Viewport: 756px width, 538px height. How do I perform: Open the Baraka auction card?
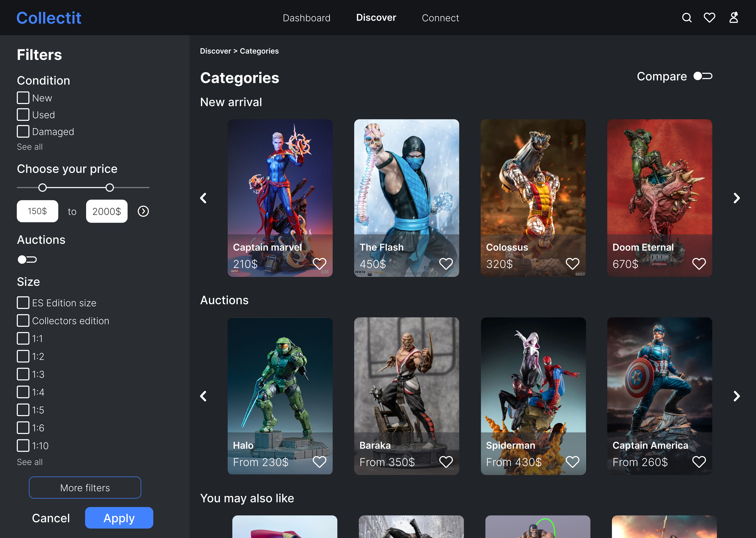tap(406, 396)
